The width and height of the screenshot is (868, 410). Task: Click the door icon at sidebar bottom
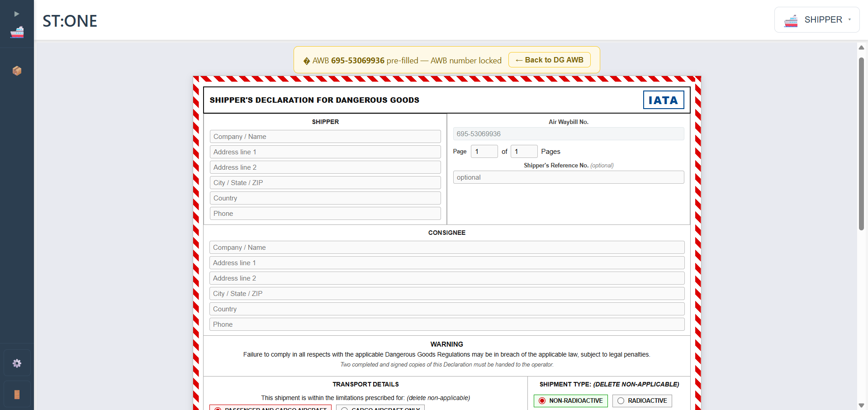click(17, 395)
